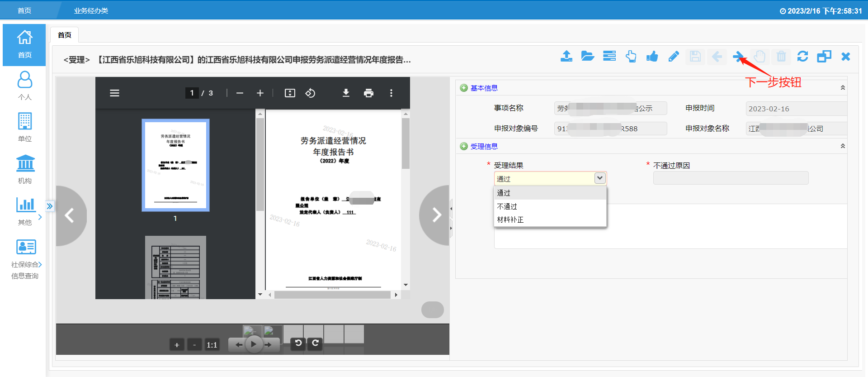This screenshot has height=377, width=868.
Task: Go to the 首页 home sidebar icon
Action: [x=24, y=45]
